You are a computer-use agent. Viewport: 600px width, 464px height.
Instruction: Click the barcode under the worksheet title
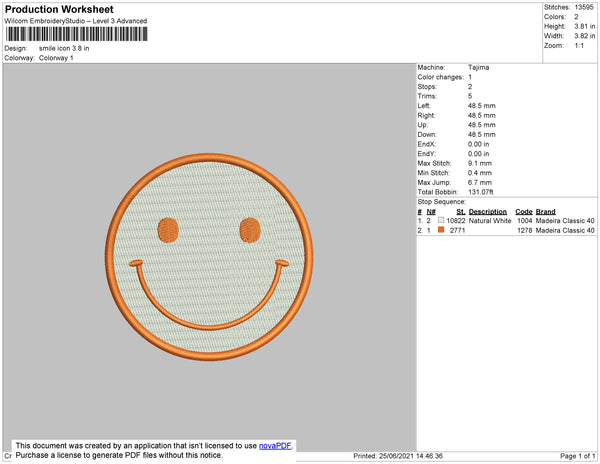coord(76,34)
